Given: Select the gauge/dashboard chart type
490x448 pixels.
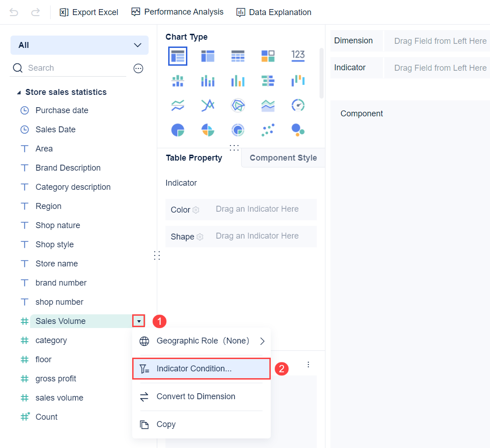Looking at the screenshot, I should [298, 106].
